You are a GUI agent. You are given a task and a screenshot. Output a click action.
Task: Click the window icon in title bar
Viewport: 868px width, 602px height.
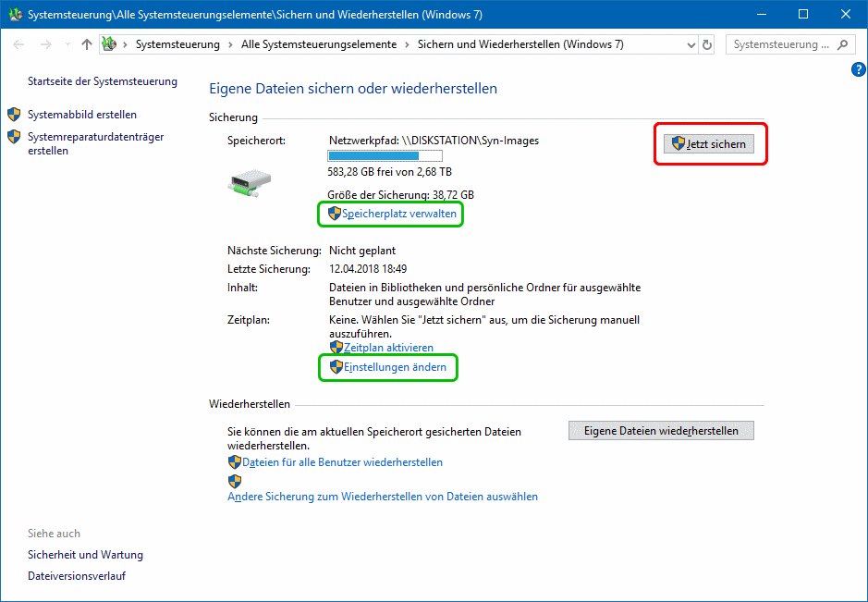(12, 14)
